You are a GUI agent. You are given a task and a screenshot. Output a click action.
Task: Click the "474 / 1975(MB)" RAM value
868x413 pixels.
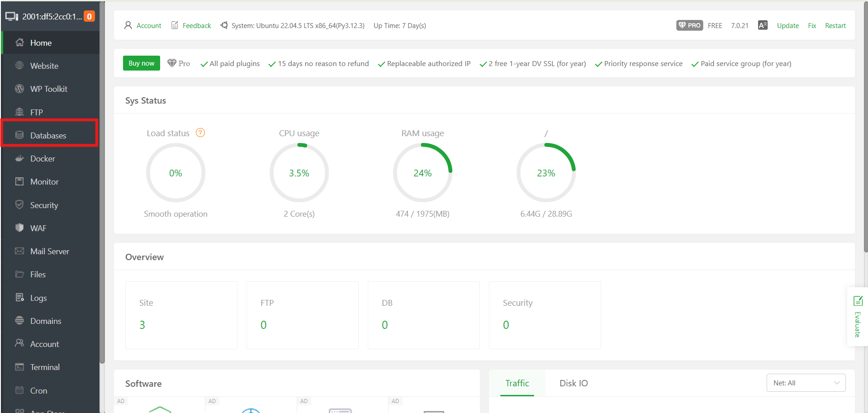422,214
